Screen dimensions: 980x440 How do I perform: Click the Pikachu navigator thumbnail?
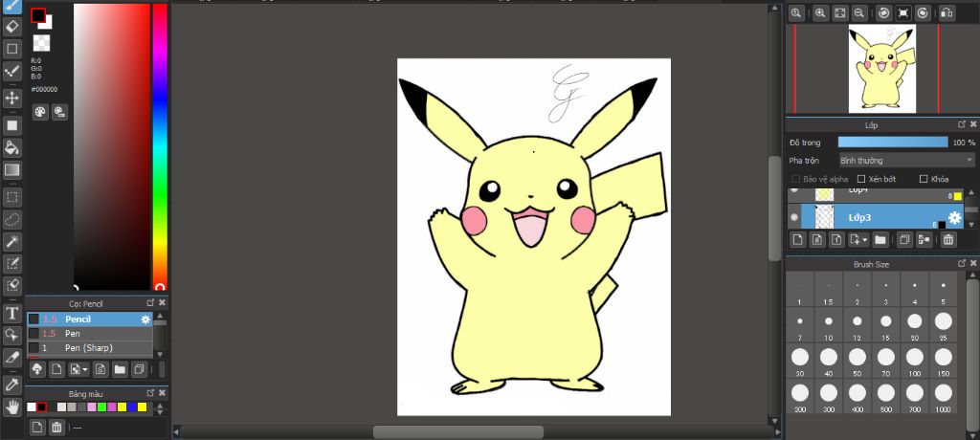[x=881, y=69]
